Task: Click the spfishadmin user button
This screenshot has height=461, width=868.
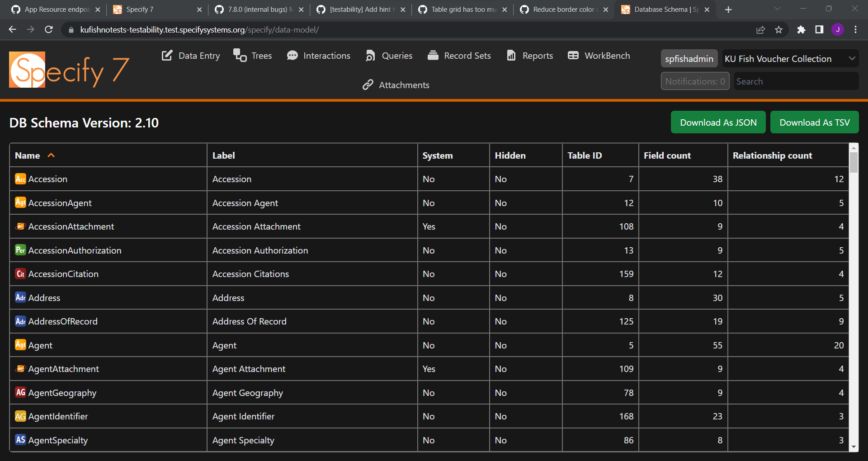Action: pyautogui.click(x=689, y=58)
